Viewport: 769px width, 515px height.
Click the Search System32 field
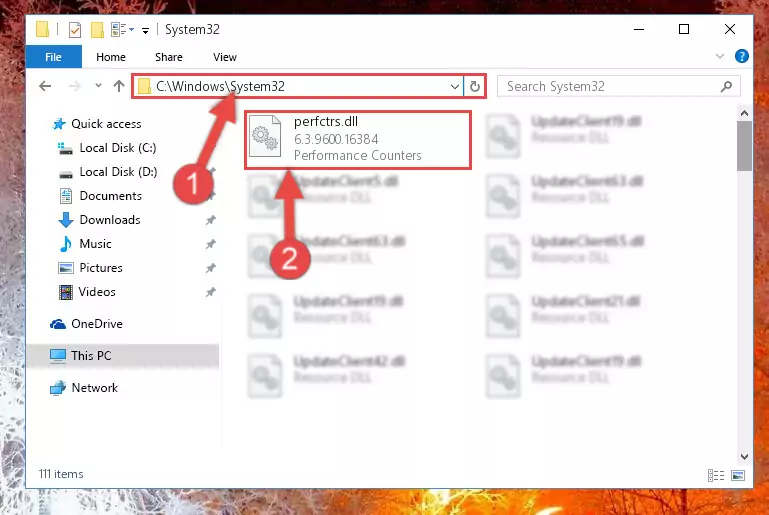618,87
